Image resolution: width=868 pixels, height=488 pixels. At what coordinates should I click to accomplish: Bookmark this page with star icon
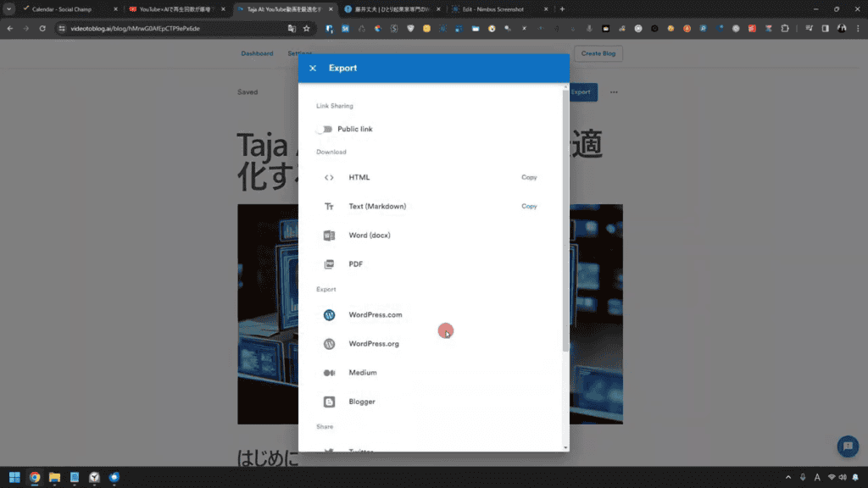[306, 28]
